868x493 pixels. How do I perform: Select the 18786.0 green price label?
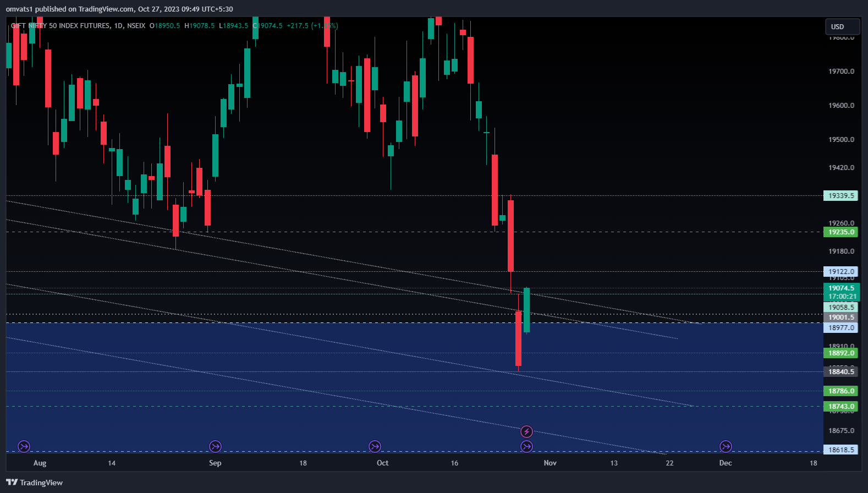click(841, 391)
